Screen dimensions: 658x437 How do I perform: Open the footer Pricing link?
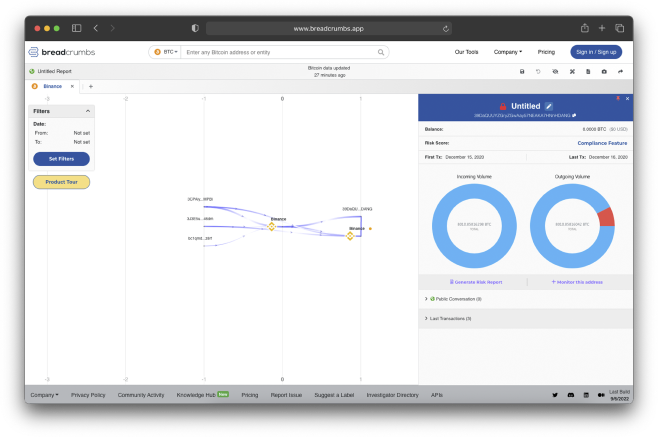[250, 395]
